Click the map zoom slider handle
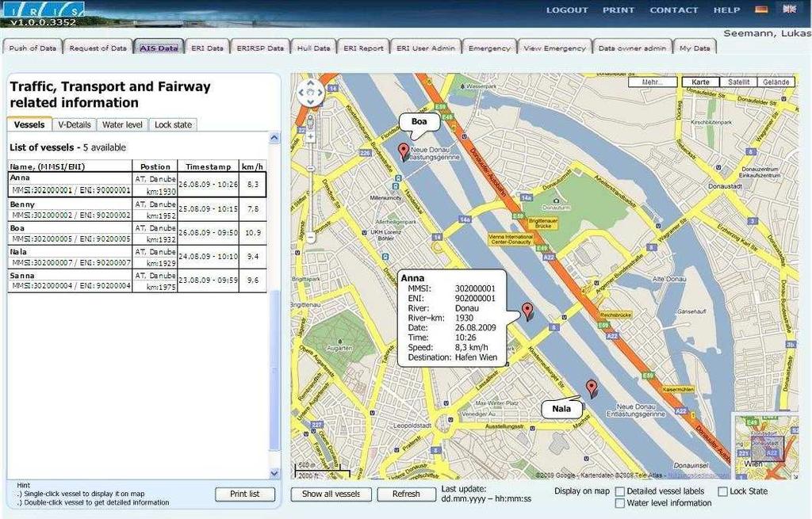Screen dimensions: 812x519 [310, 168]
